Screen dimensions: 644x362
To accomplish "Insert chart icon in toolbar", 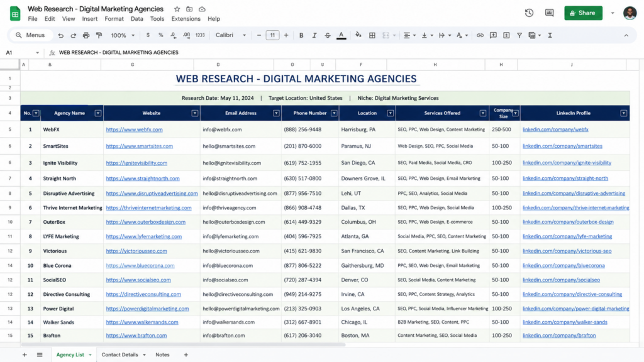I will 506,35.
